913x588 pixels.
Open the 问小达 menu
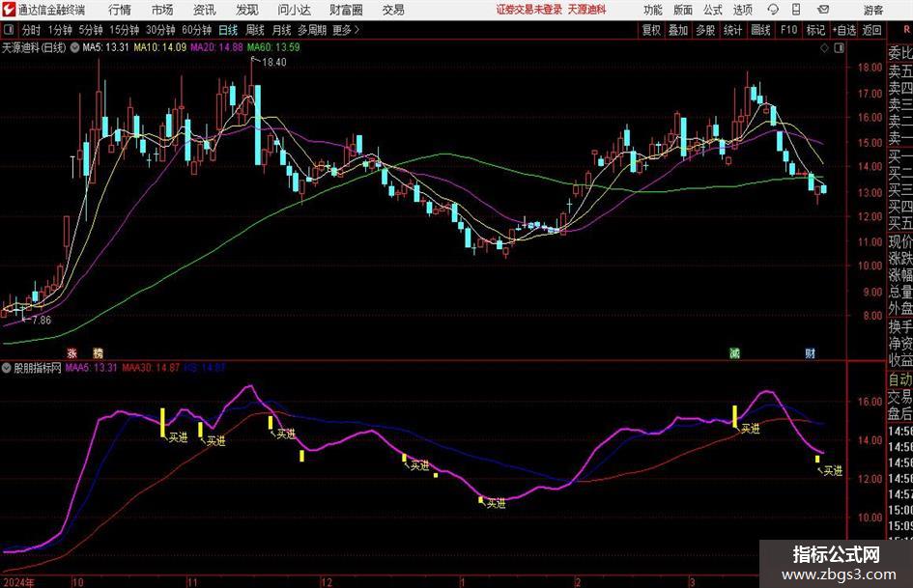point(294,10)
